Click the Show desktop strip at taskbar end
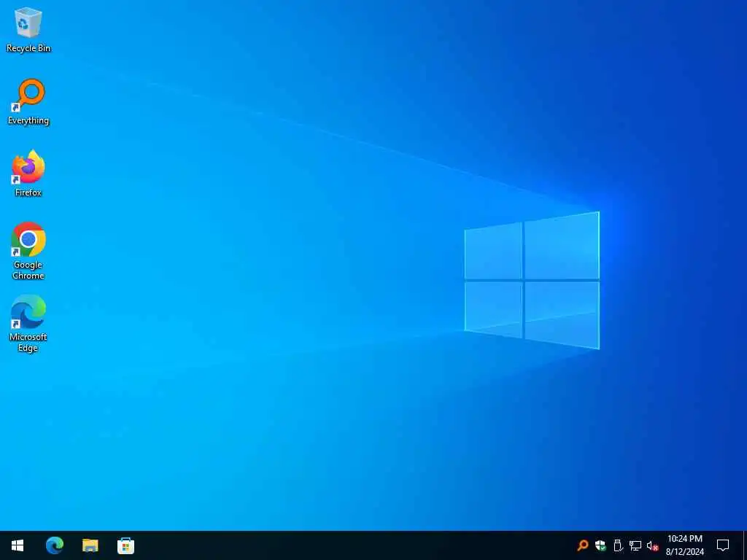This screenshot has width=747, height=560. pos(745,545)
